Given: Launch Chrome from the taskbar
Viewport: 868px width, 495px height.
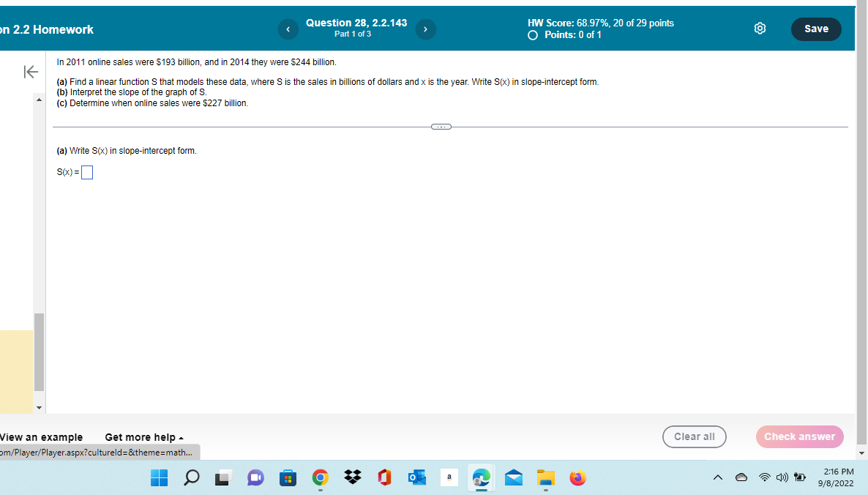Looking at the screenshot, I should tap(320, 477).
